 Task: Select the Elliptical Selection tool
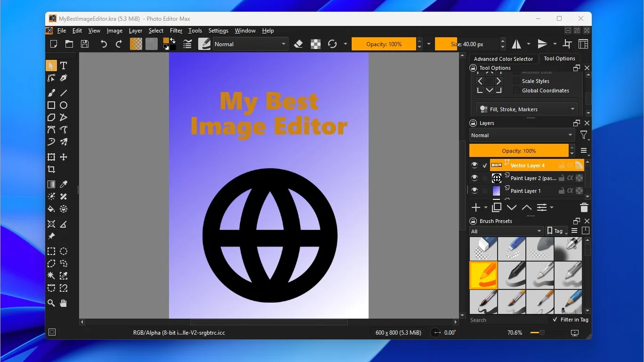click(64, 251)
